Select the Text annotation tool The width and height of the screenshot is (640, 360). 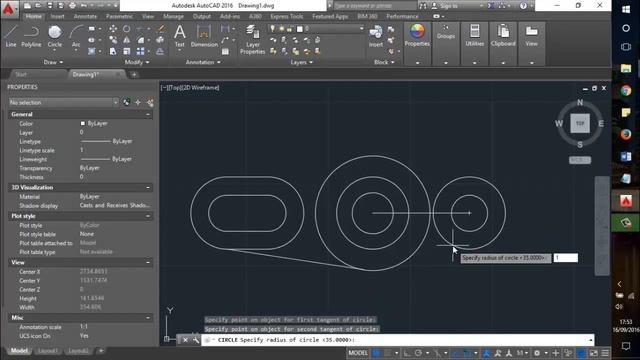coord(180,36)
